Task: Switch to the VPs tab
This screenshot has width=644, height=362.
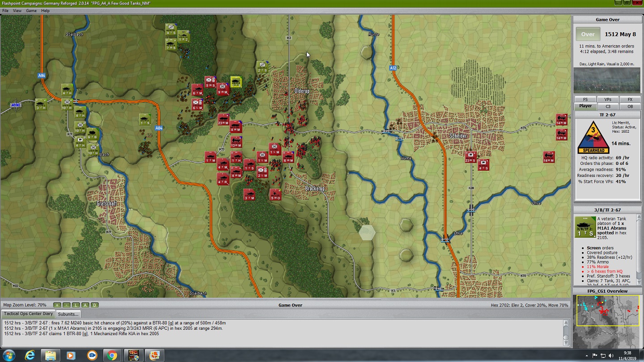Action: 608,99
